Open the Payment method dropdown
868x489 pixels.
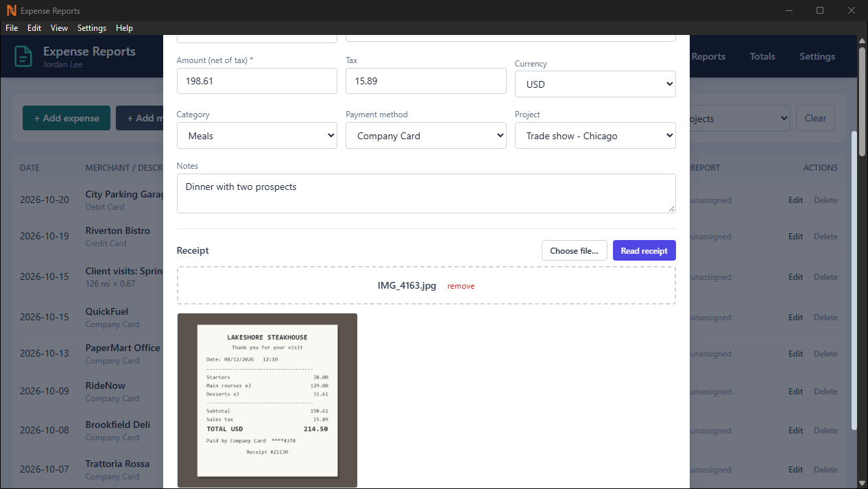426,136
